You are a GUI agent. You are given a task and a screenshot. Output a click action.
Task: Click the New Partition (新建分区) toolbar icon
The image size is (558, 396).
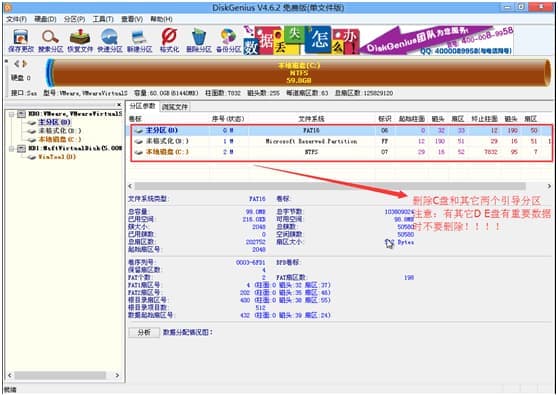tap(139, 37)
